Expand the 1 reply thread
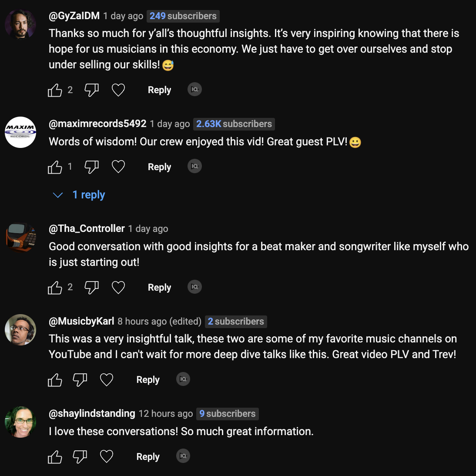The width and height of the screenshot is (476, 476). [88, 195]
